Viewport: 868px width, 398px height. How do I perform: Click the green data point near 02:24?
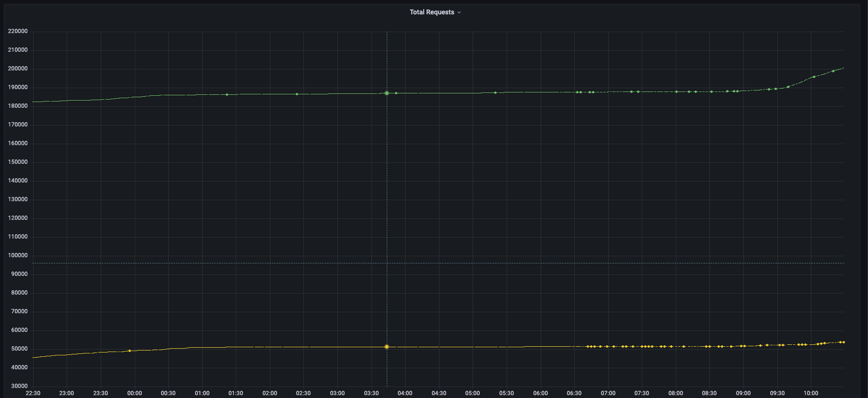297,94
